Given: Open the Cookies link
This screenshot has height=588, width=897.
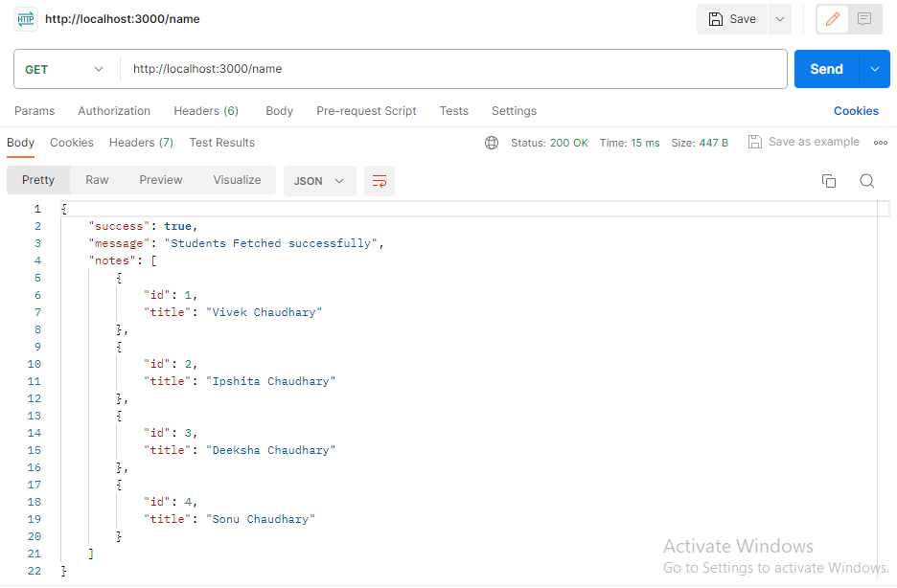Looking at the screenshot, I should [856, 111].
